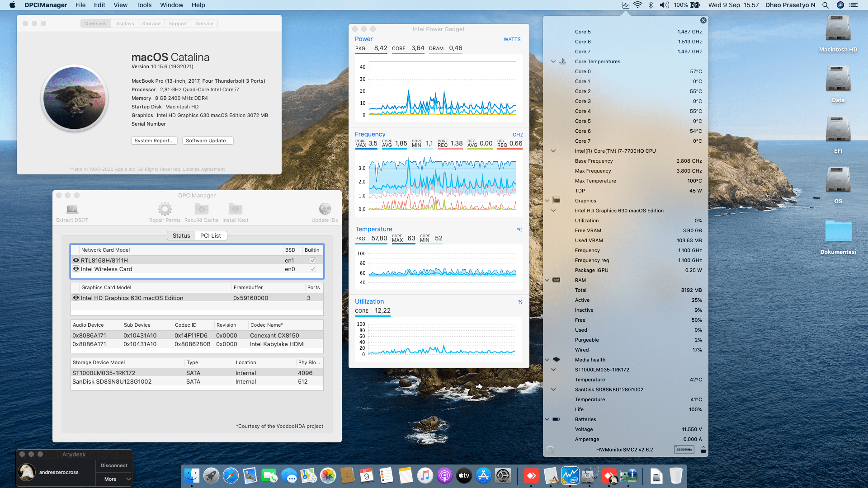This screenshot has width=868, height=488.
Task: Open Disk Utility from Dock
Action: tap(590, 475)
